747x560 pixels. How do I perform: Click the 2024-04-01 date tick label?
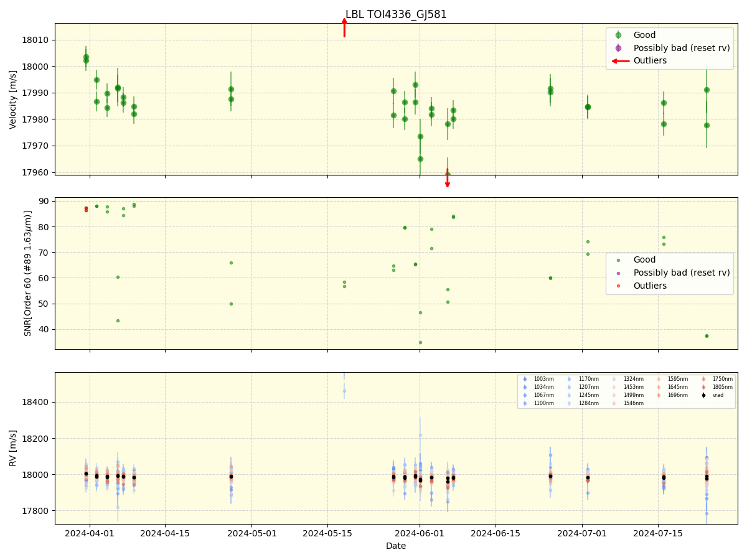[x=90, y=533]
